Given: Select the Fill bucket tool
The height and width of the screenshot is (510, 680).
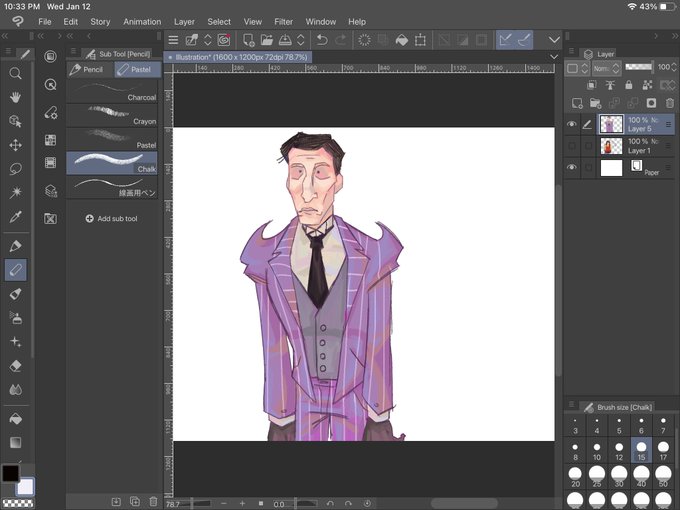Looking at the screenshot, I should [15, 419].
